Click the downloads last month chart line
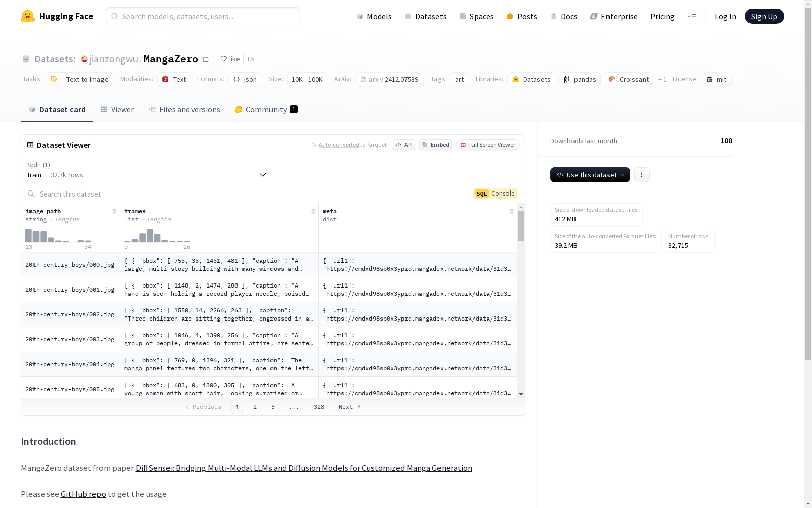This screenshot has width=812, height=508. 668,142
